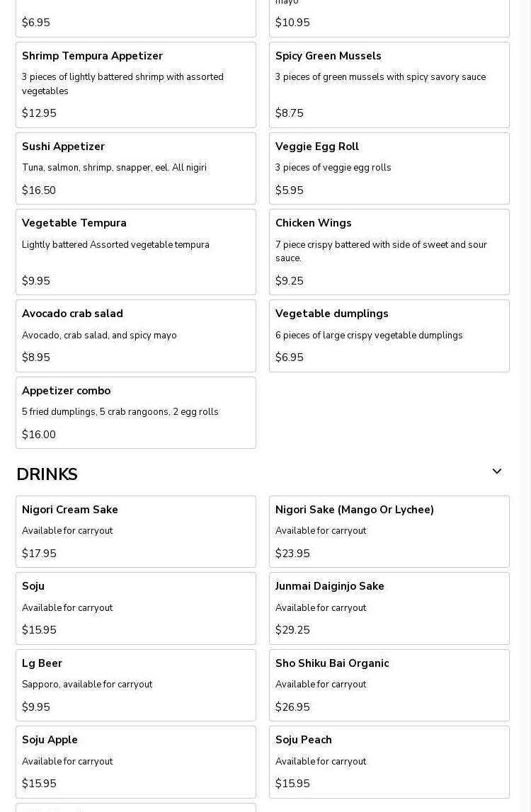Collapse the DRINKS section chevron

click(x=496, y=471)
